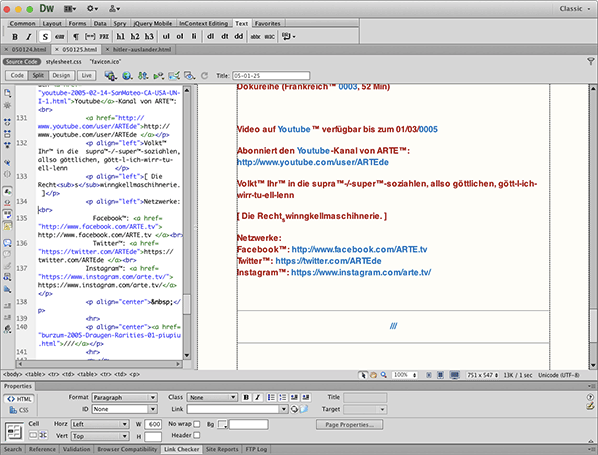598x455 pixels.
Task: Open the Link Checker results tab
Action: (x=182, y=449)
